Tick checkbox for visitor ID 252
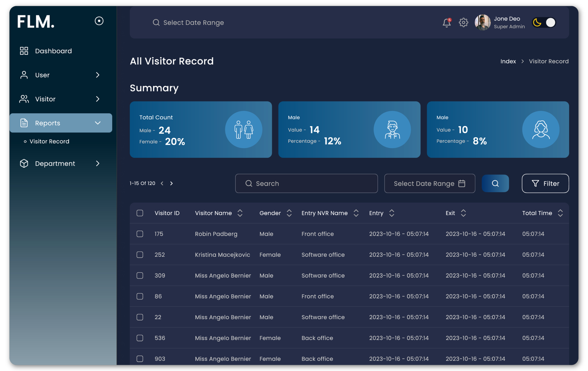588x371 pixels. tap(140, 255)
